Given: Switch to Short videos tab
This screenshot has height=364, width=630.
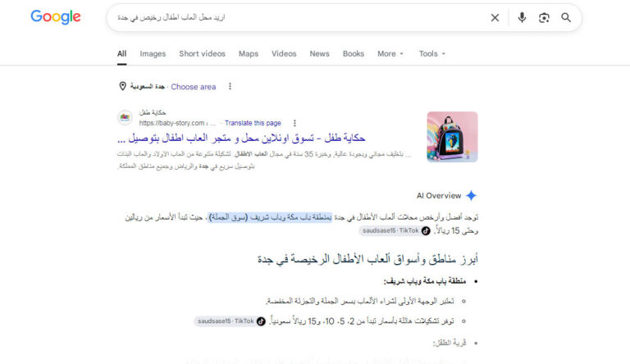Looking at the screenshot, I should pos(202,54).
